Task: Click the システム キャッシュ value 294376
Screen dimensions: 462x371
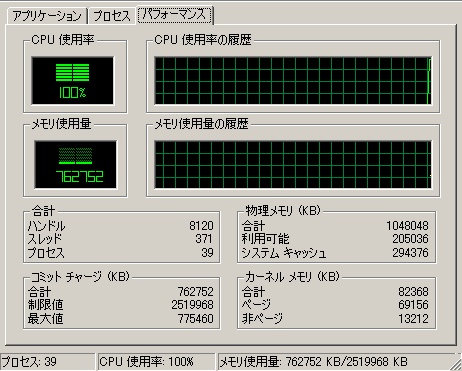Action: tap(410, 253)
